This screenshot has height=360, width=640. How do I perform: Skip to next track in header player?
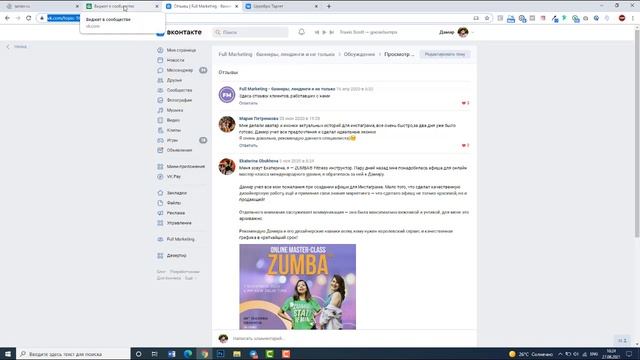pos(332,32)
